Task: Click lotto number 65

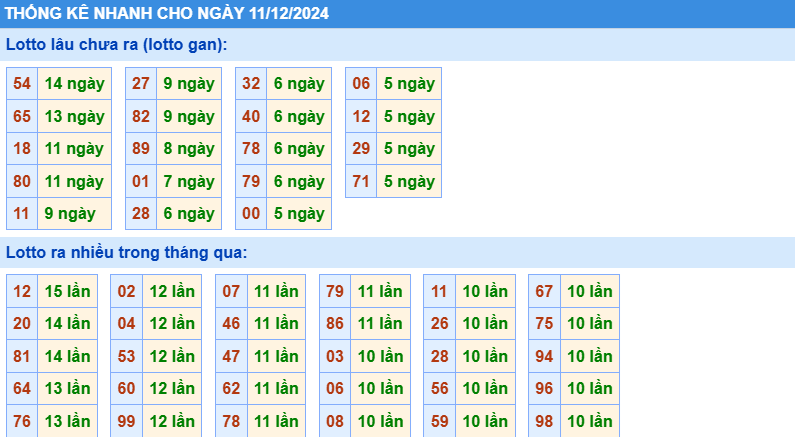Action: [22, 116]
